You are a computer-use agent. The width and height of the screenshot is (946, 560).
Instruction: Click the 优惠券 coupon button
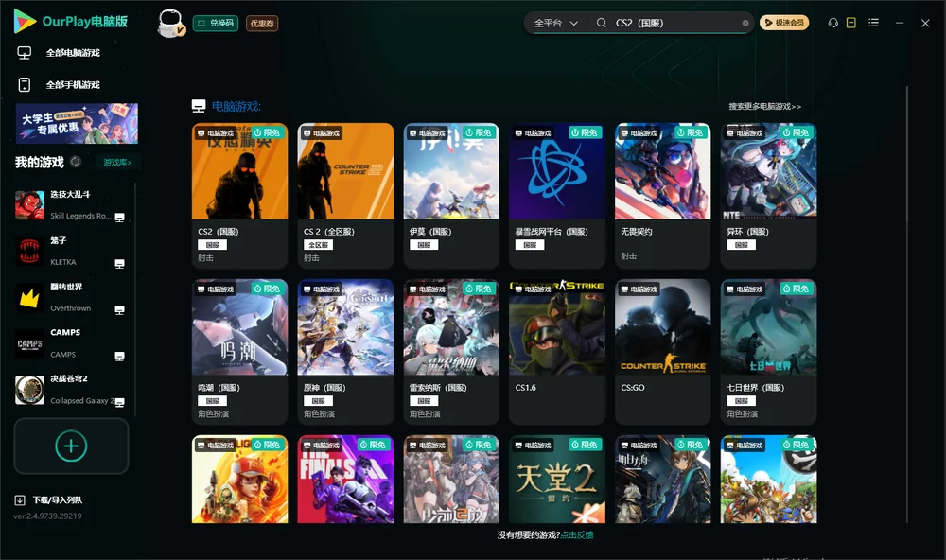coord(262,24)
